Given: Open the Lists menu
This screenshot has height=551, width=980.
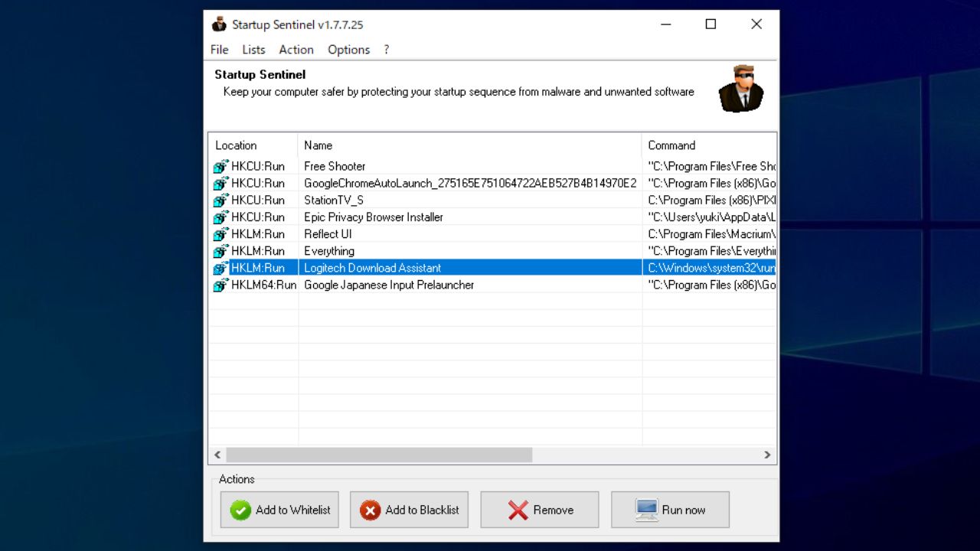Looking at the screenshot, I should 253,50.
